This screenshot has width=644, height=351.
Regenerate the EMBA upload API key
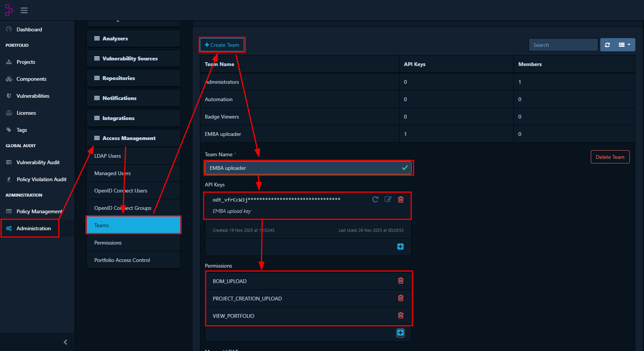[375, 199]
